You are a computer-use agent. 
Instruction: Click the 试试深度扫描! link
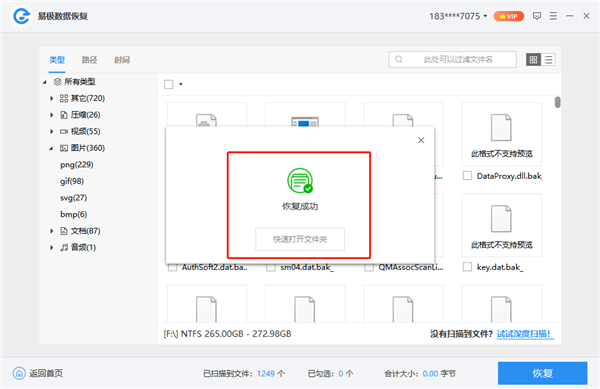524,334
